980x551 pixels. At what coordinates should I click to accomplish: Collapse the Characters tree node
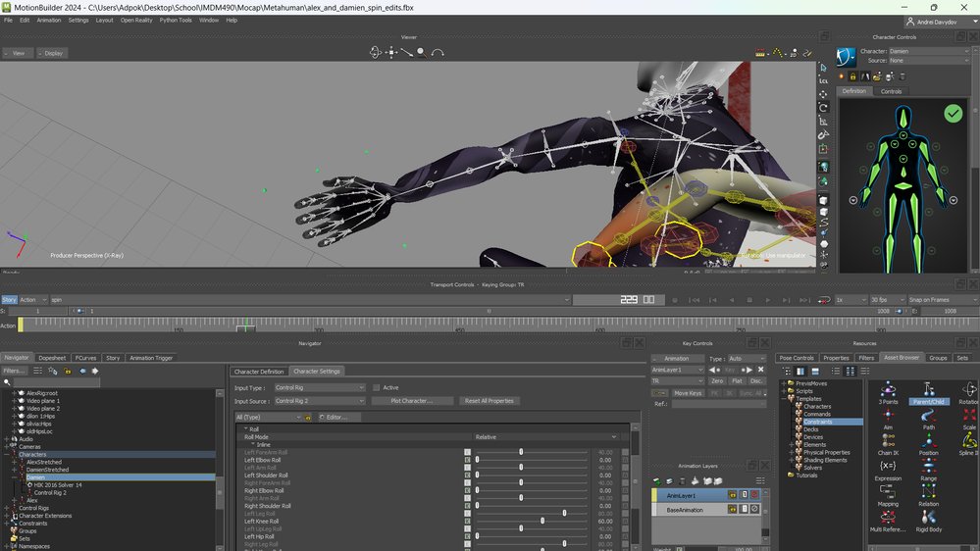(7, 454)
